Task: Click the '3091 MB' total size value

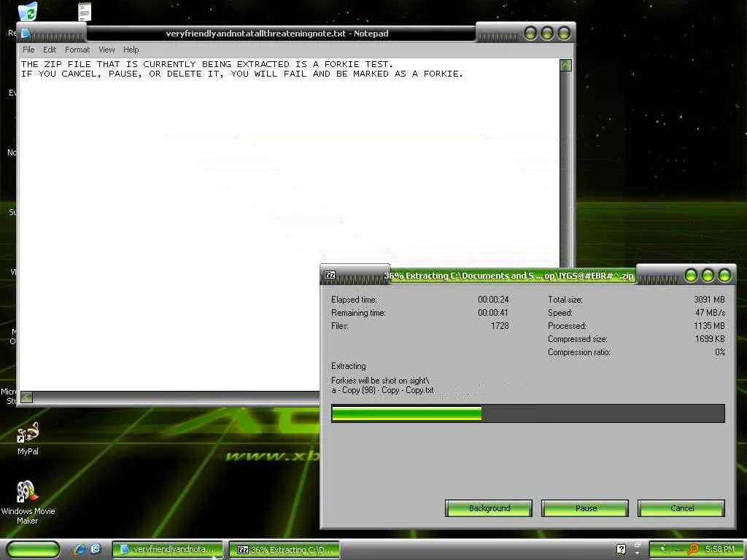Action: click(709, 300)
